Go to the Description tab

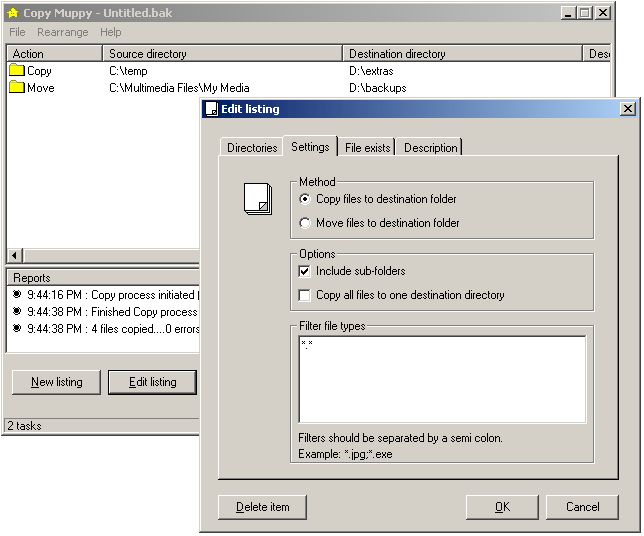430,147
